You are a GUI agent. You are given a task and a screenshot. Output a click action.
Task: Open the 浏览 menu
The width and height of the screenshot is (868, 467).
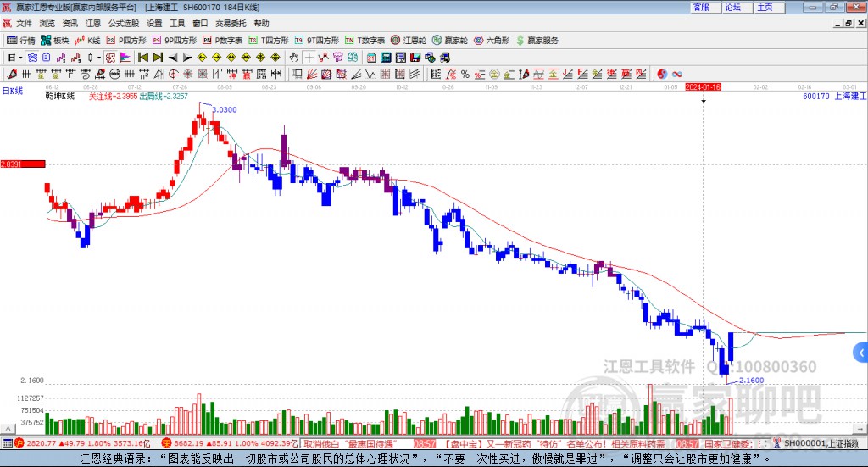click(47, 23)
